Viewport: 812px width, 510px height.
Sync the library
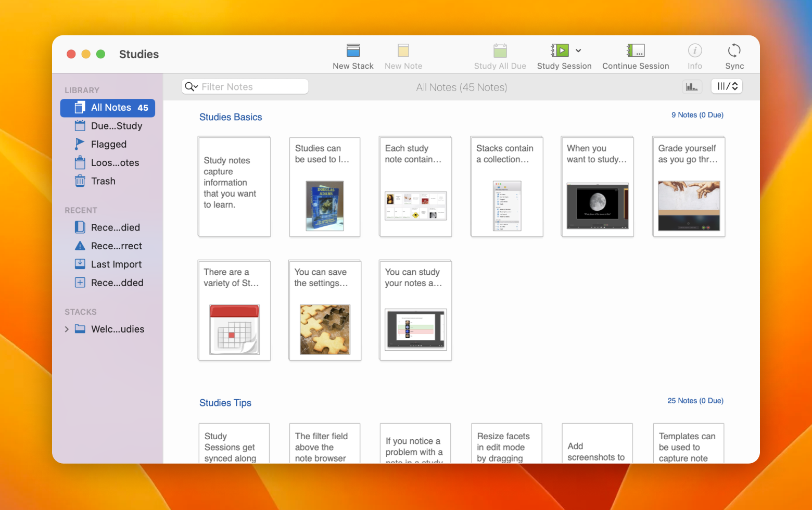click(x=734, y=56)
